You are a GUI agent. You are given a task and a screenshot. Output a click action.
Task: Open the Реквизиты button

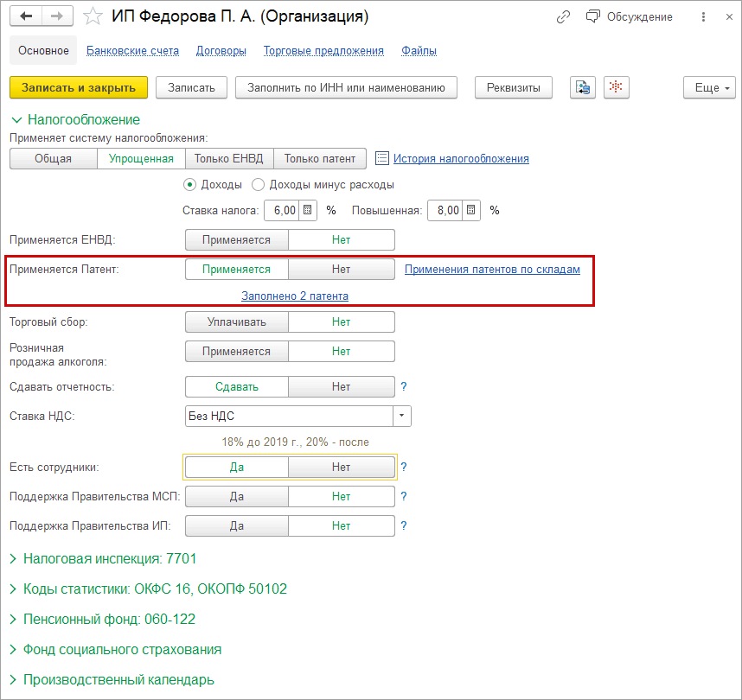514,87
